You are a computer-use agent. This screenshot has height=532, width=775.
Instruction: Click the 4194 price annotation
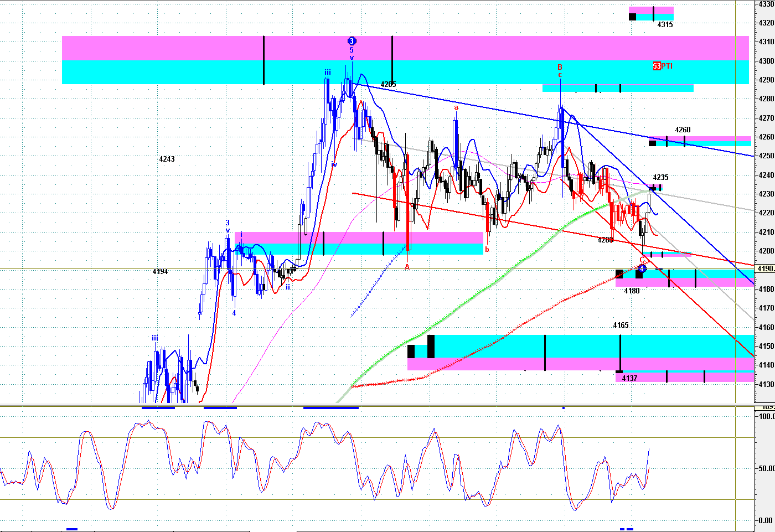[160, 272]
